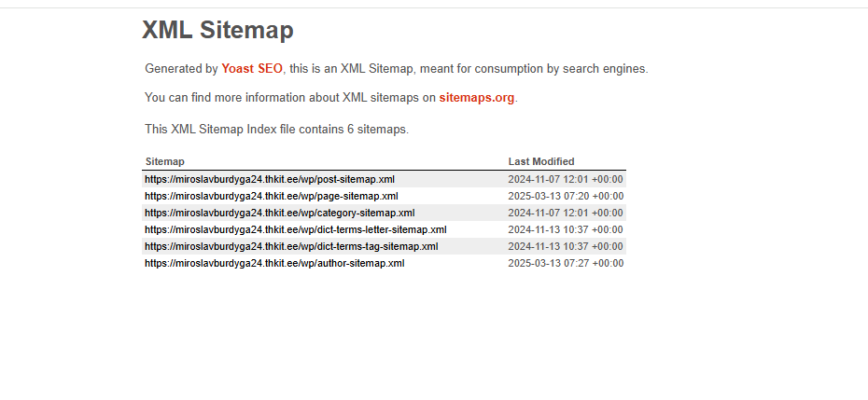Open the post-sitemap.xml link
The image size is (868, 400).
[270, 179]
